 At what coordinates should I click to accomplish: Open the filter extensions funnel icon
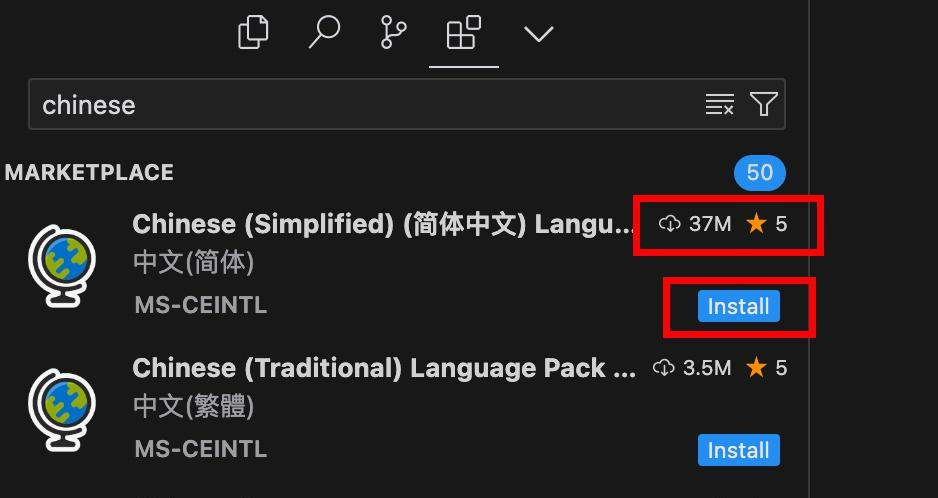click(764, 104)
